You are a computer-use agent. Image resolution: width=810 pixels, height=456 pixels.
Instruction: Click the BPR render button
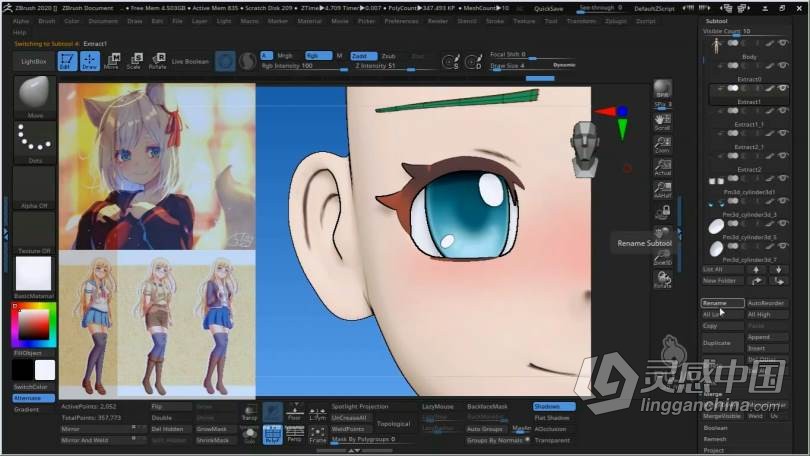tap(663, 89)
